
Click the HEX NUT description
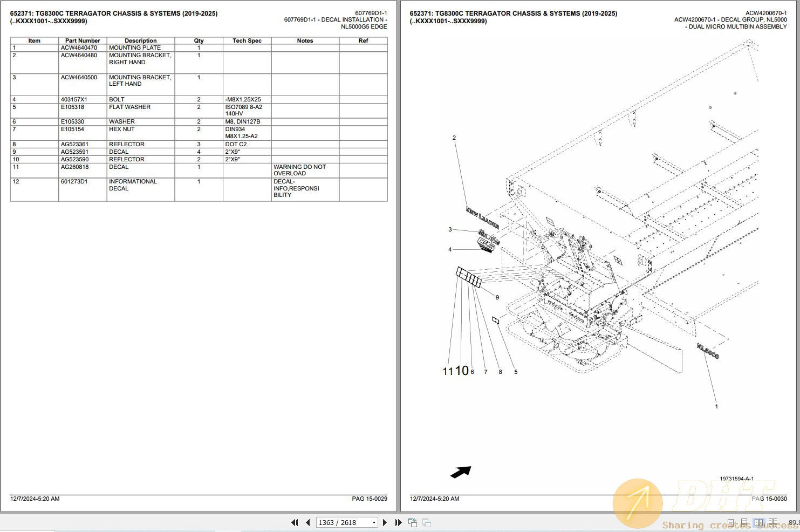(122, 129)
